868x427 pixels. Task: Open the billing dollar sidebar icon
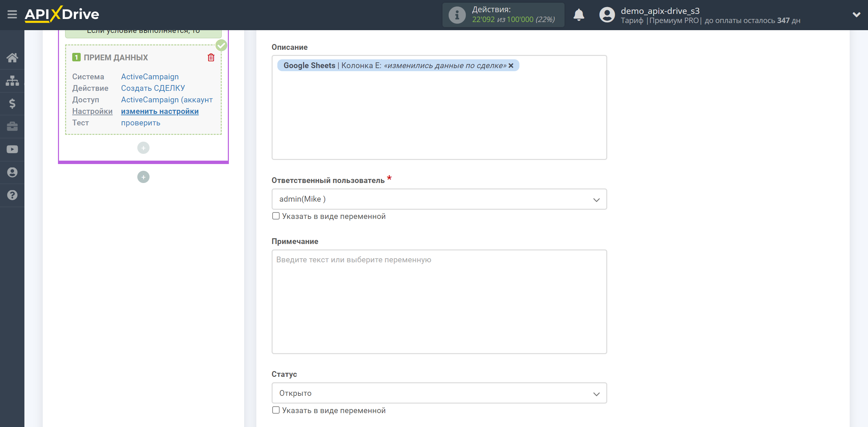click(x=12, y=104)
